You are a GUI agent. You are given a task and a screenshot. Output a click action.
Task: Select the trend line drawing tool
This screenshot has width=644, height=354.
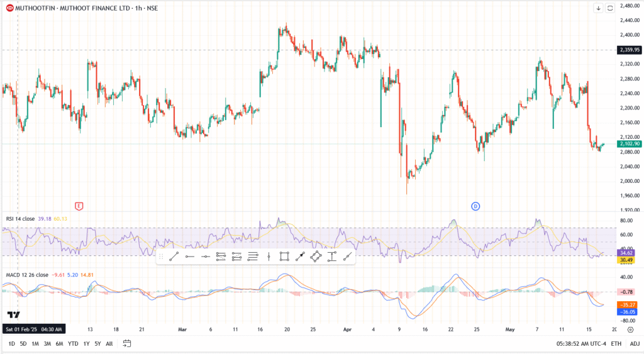174,256
